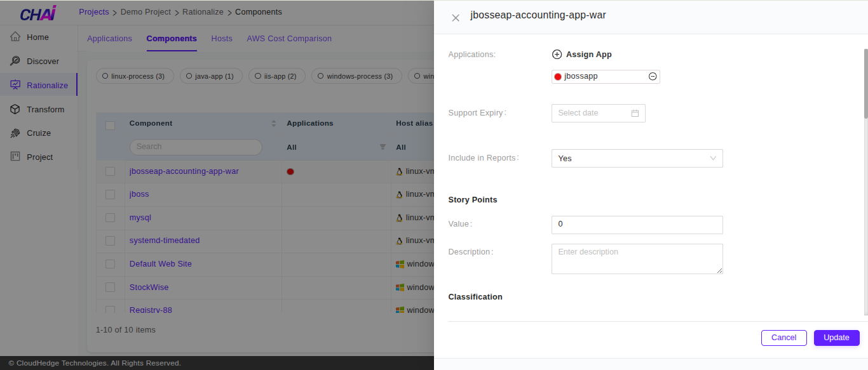The width and height of the screenshot is (868, 370).
Task: Remove jbossapp using the minus icon
Action: (x=653, y=77)
